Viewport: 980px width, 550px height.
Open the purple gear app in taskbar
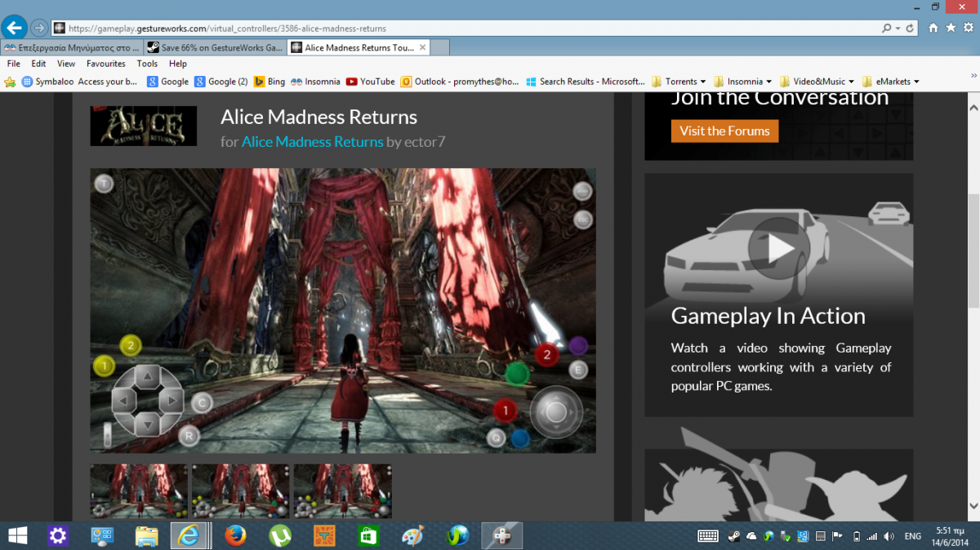tap(57, 536)
